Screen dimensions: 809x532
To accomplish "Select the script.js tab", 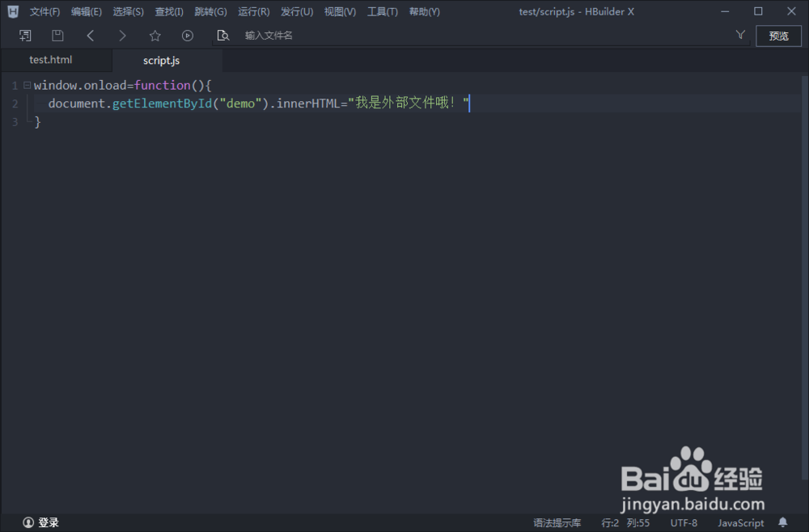I will point(161,59).
